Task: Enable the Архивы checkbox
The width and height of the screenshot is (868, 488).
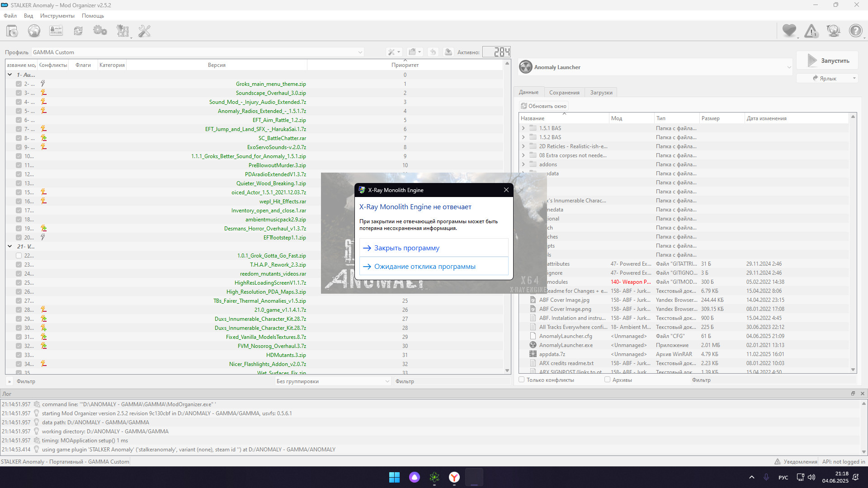Action: pos(607,380)
